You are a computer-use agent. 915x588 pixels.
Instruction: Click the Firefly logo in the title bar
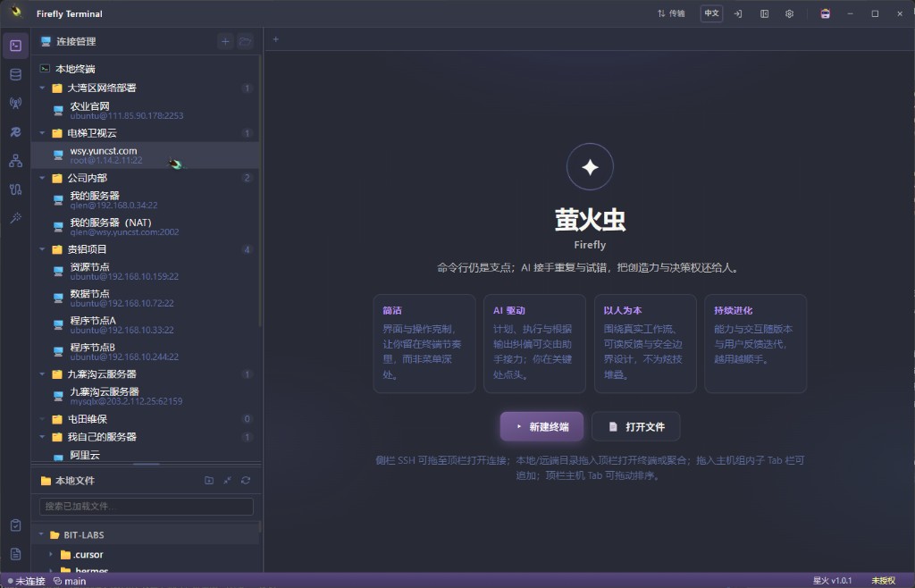(16, 12)
